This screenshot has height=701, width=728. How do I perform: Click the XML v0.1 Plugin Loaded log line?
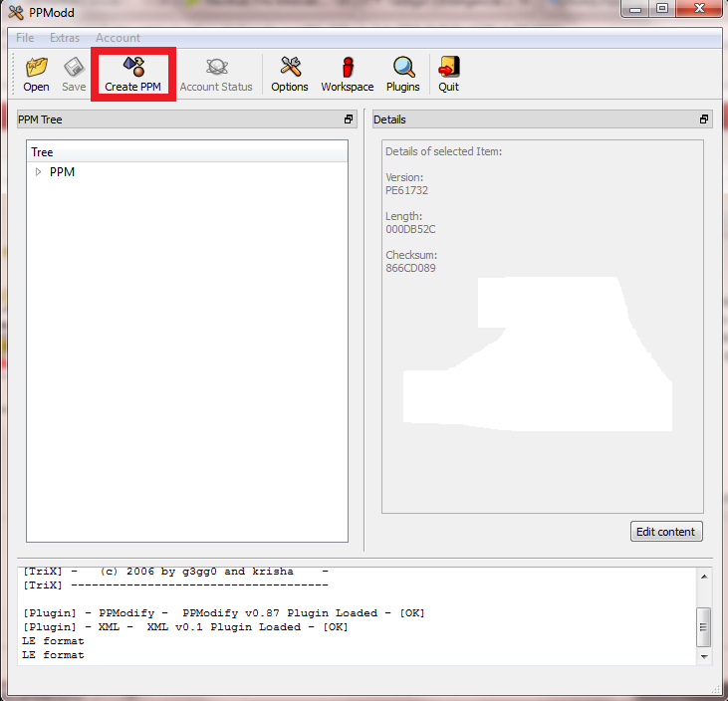(x=185, y=627)
